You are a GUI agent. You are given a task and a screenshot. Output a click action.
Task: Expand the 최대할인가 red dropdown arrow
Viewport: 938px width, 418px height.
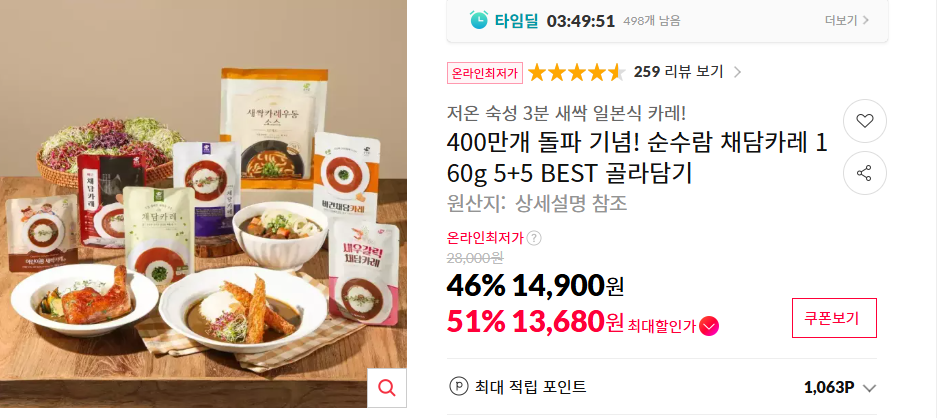(709, 327)
